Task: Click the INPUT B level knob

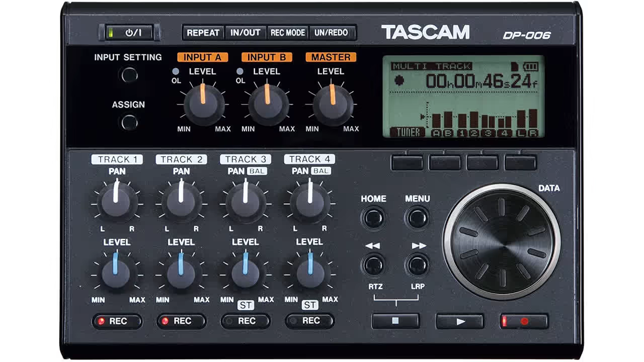Action: [x=268, y=104]
